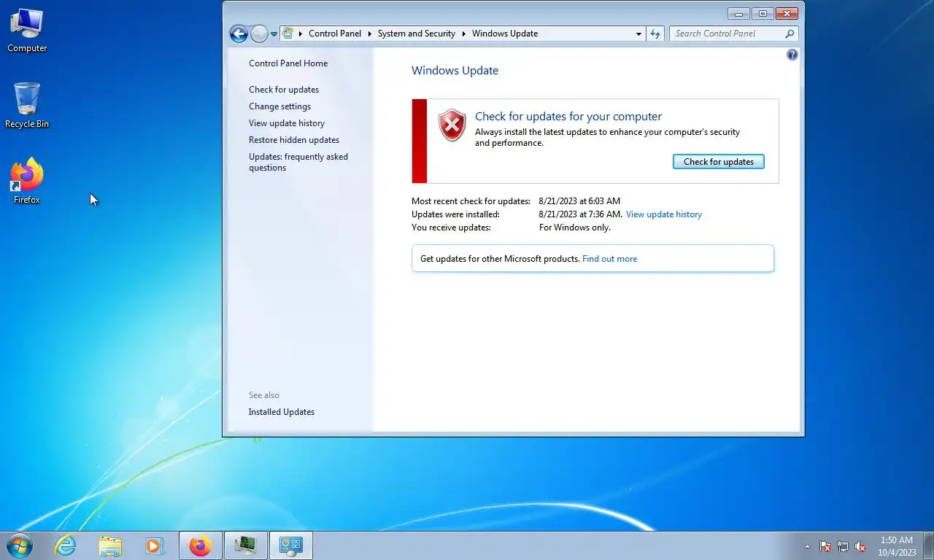Switch to Control Panel taskbar button

coord(291,545)
